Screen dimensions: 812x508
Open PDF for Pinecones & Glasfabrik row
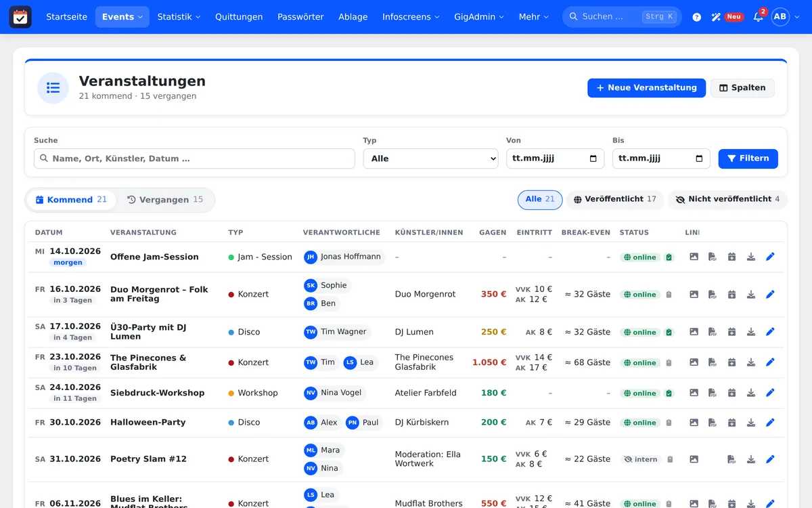click(x=712, y=362)
